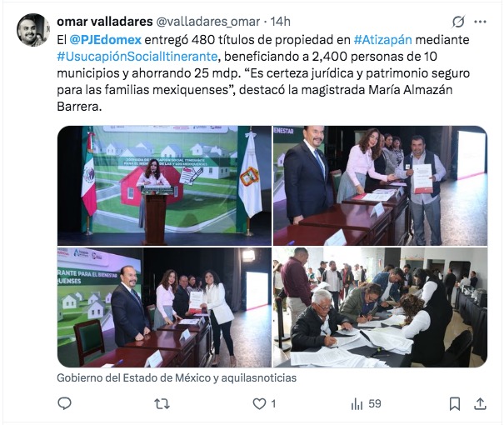Open the #UsucapiónSocialItinerante hashtag
This screenshot has height=425, width=504.
click(137, 57)
